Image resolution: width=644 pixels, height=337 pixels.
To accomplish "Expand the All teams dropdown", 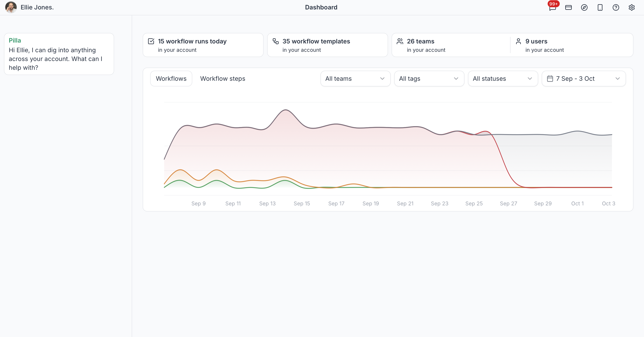I will pyautogui.click(x=355, y=79).
